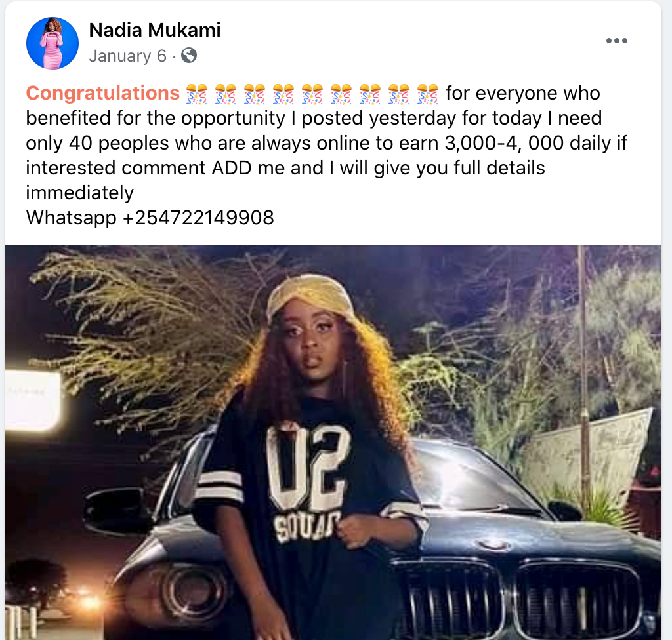Click the orange Congratulations highlighted text
The width and height of the screenshot is (672, 640).
pyautogui.click(x=102, y=93)
